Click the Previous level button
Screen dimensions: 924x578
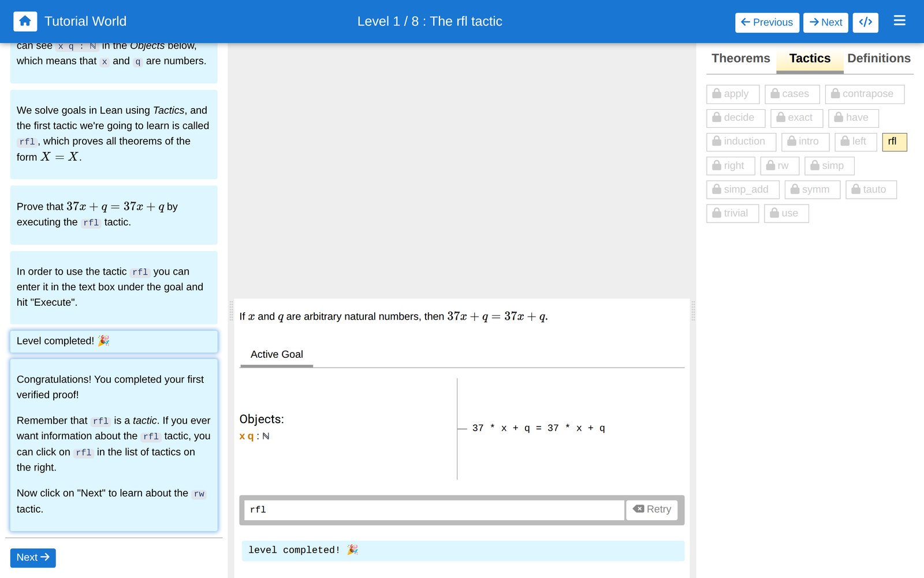click(x=767, y=22)
